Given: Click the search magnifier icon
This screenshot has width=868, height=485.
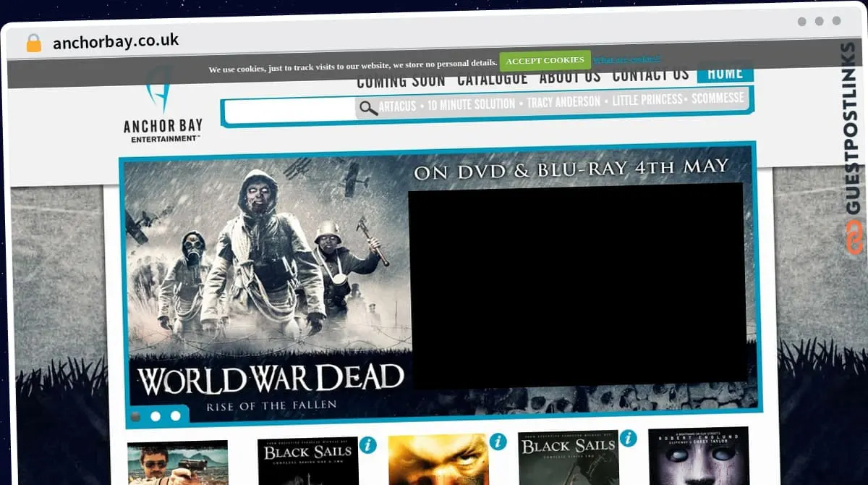Looking at the screenshot, I should (x=369, y=108).
